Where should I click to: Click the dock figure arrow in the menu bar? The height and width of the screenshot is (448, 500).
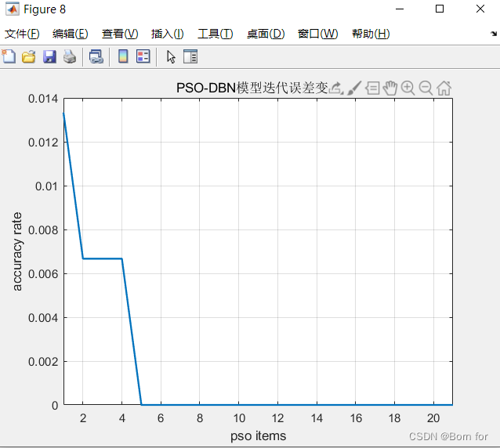[494, 34]
